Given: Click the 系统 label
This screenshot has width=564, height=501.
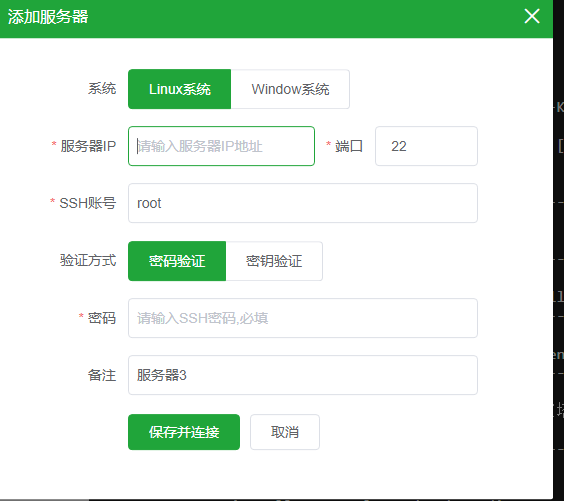Looking at the screenshot, I should [x=102, y=88].
